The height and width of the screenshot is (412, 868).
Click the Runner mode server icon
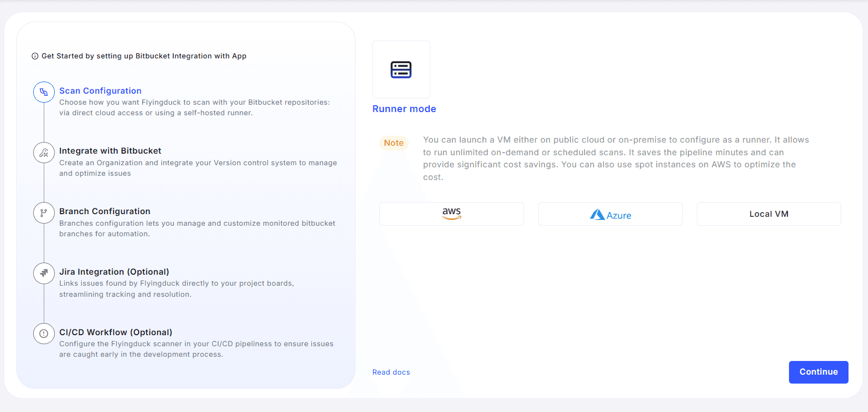point(401,69)
